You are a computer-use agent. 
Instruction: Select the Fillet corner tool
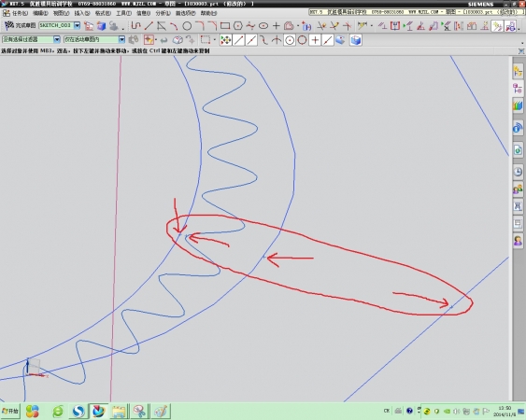[x=200, y=25]
